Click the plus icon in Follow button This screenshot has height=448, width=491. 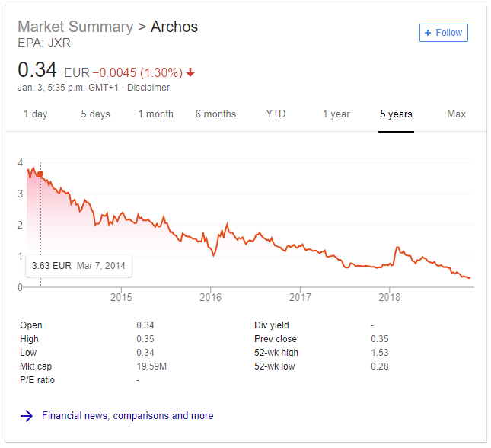427,33
